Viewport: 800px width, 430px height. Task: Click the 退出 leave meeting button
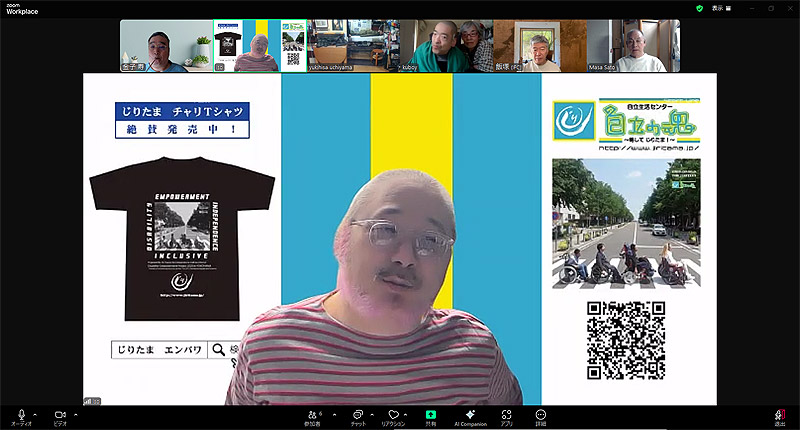point(779,416)
